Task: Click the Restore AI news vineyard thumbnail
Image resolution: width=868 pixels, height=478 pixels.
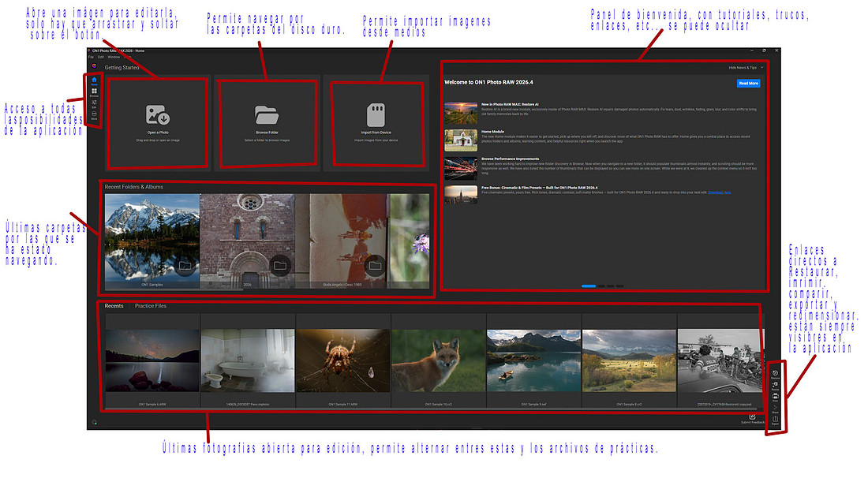Action: tap(461, 113)
